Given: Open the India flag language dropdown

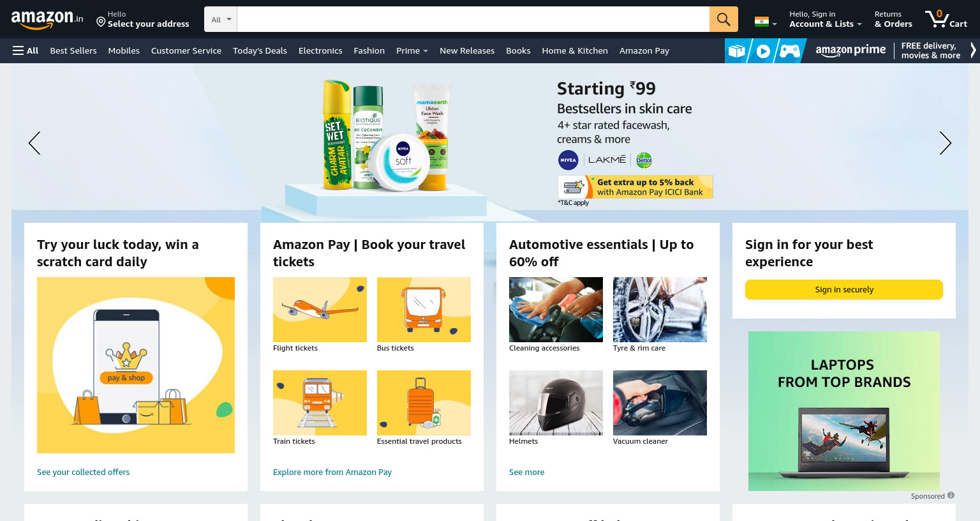Looking at the screenshot, I should [766, 22].
